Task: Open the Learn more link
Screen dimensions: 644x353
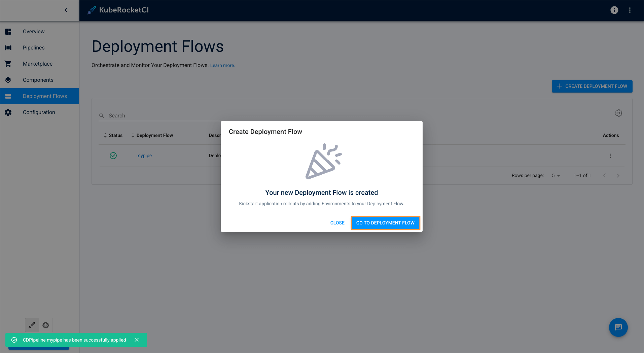Action: [x=222, y=65]
